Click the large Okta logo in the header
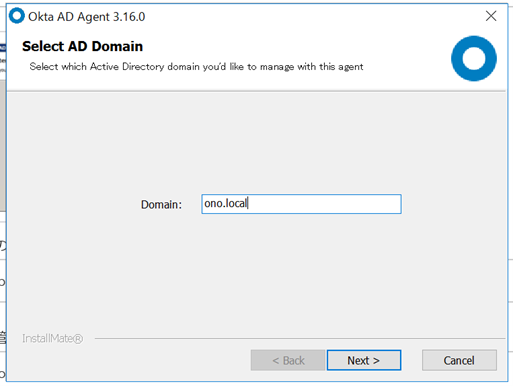513x386 pixels. (474, 59)
